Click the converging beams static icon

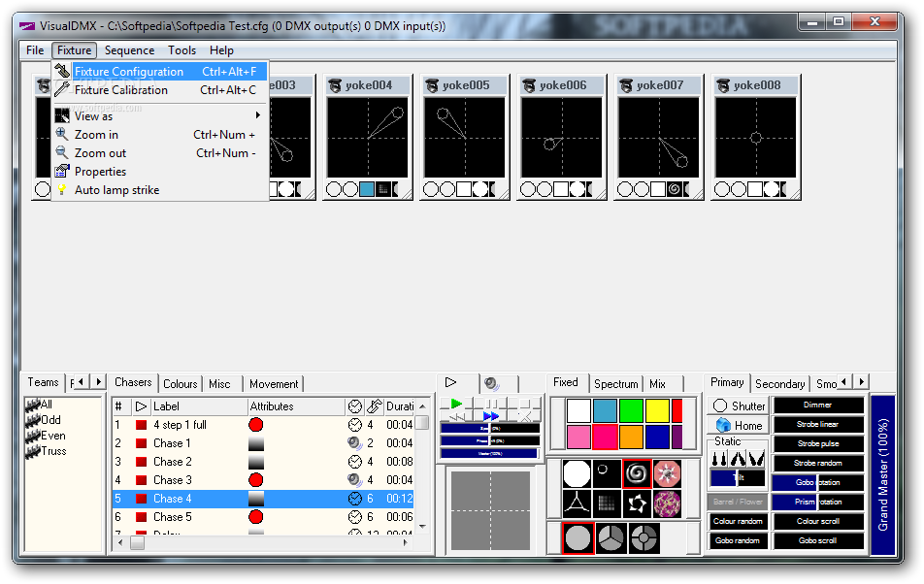click(x=738, y=458)
